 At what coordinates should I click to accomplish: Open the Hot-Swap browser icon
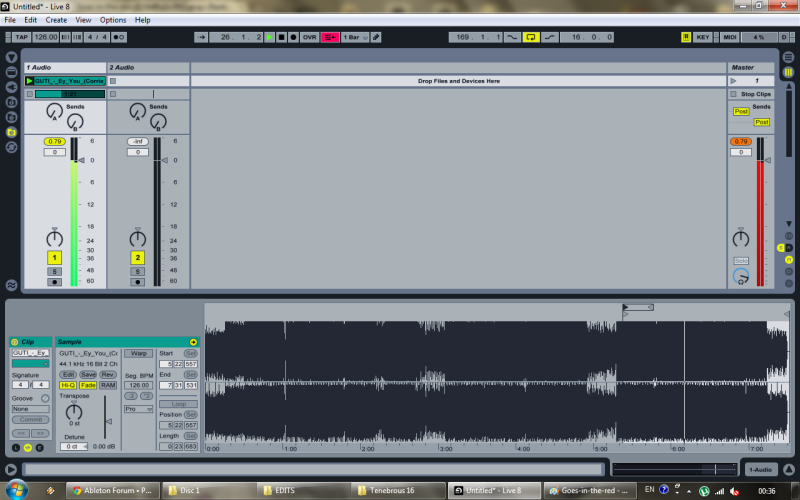pos(11,147)
